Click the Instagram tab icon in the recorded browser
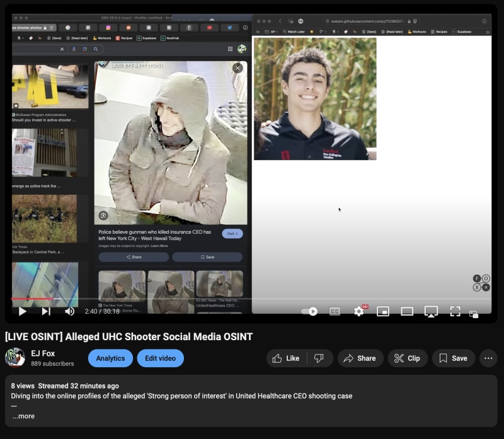The width and height of the screenshot is (504, 439). click(x=108, y=28)
